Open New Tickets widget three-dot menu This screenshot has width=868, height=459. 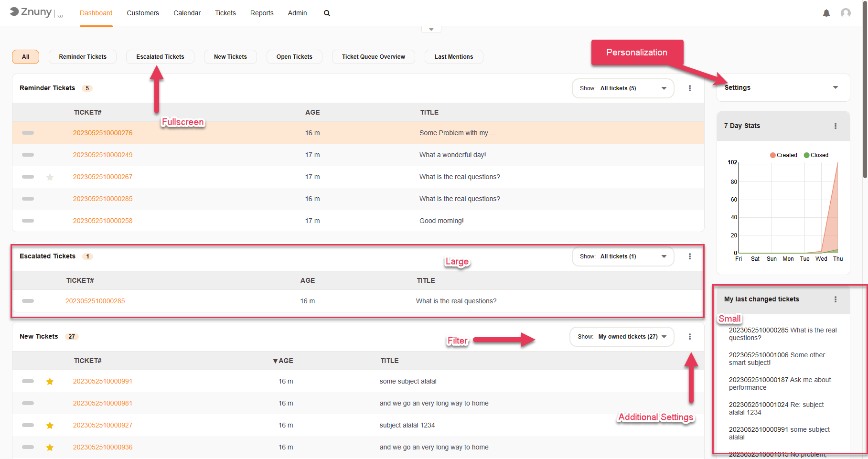tap(689, 337)
